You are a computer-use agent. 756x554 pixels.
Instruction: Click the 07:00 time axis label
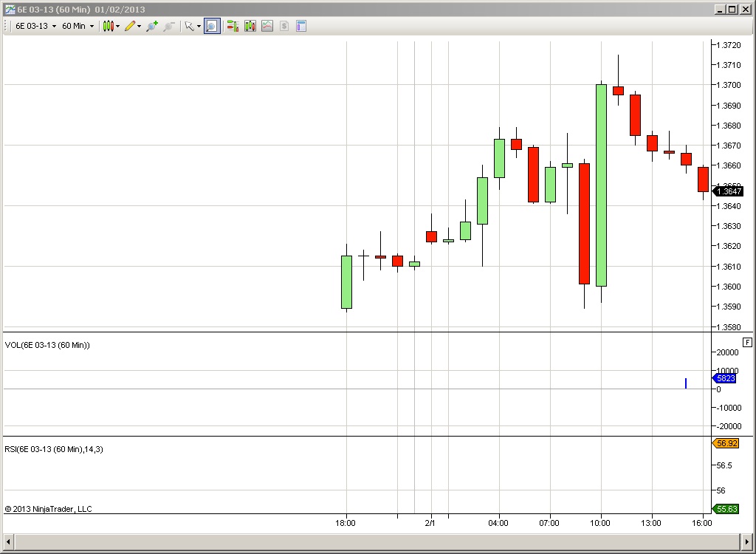pyautogui.click(x=549, y=523)
